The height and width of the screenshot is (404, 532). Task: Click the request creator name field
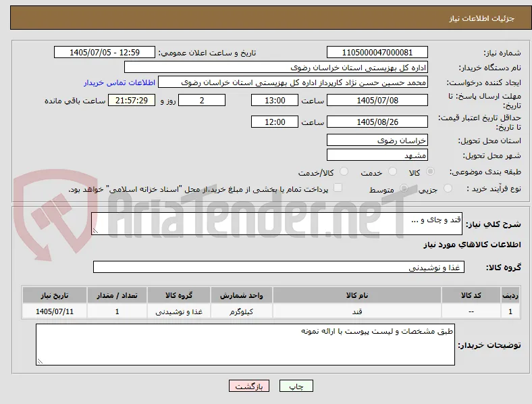pos(293,82)
